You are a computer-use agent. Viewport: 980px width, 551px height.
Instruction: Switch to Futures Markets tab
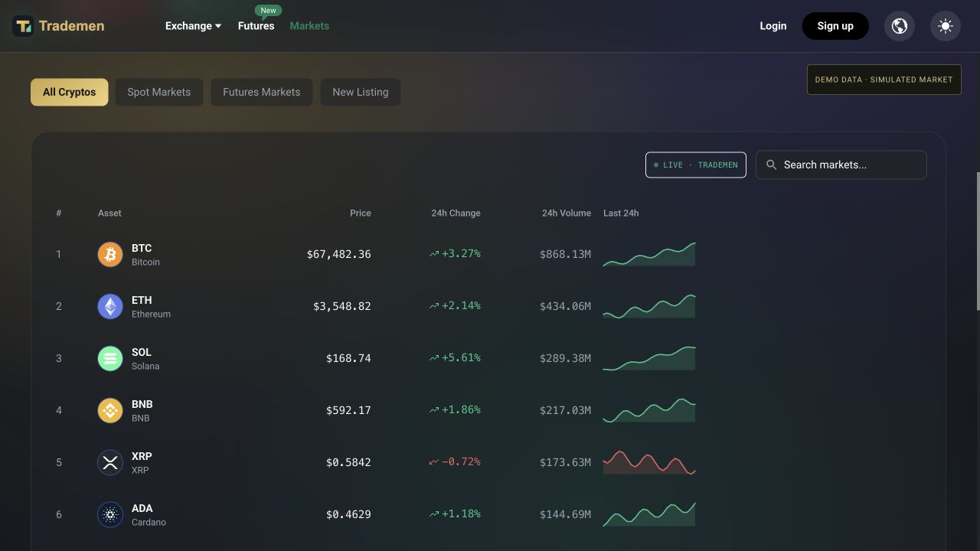click(262, 92)
